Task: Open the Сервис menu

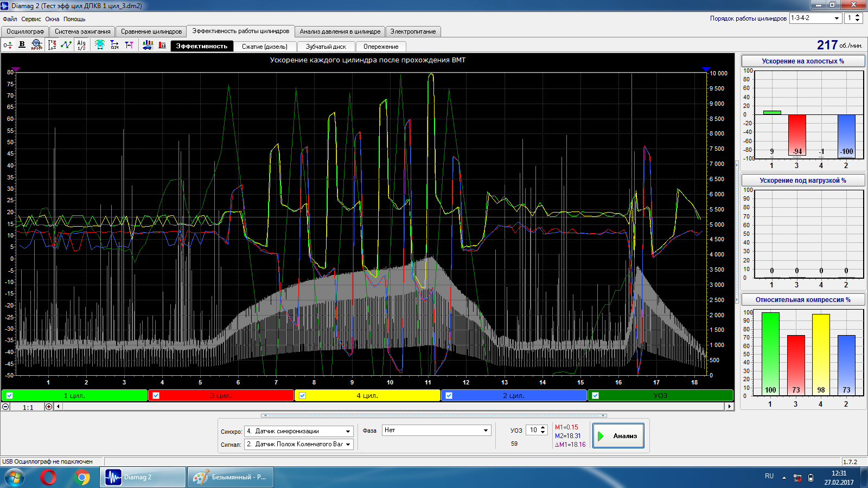Action: 31,19
